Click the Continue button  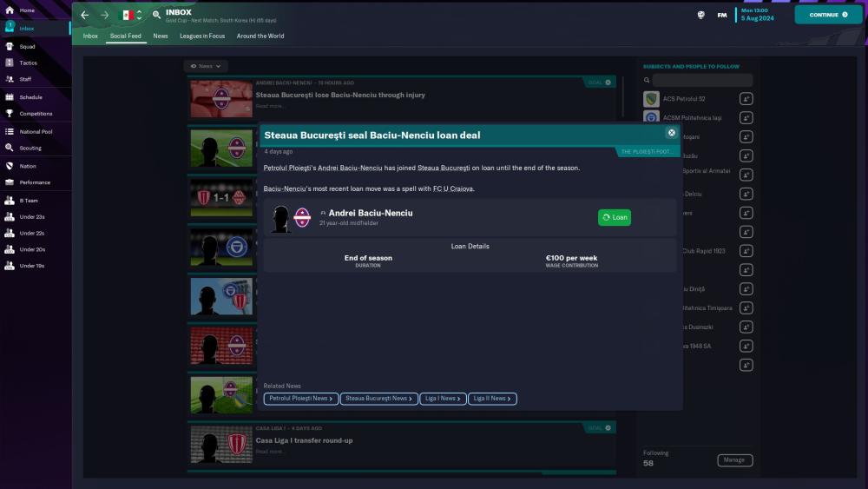point(828,15)
